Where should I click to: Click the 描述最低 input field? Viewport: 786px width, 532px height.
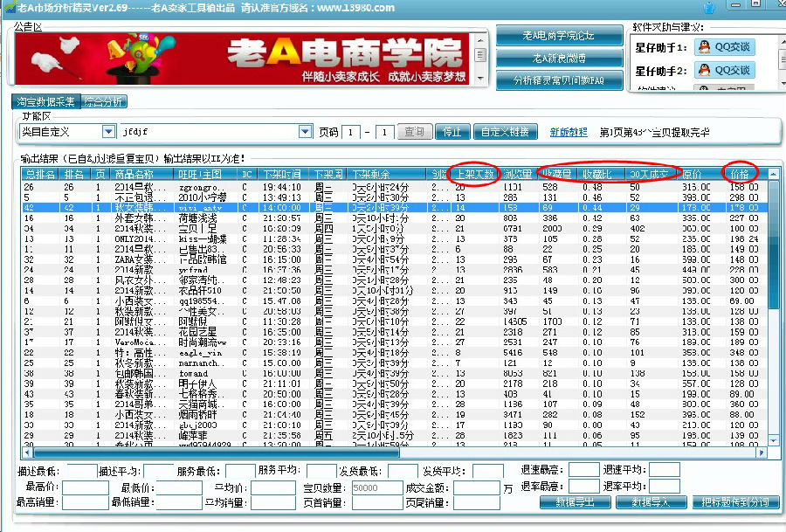(82, 471)
